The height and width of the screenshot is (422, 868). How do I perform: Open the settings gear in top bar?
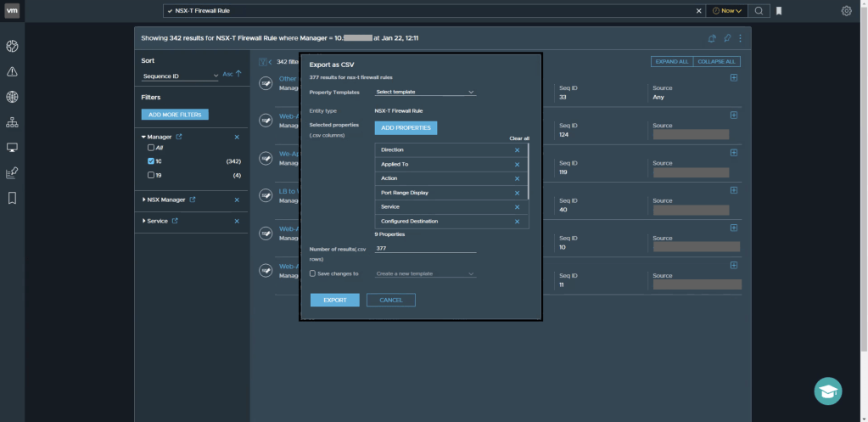pos(846,11)
